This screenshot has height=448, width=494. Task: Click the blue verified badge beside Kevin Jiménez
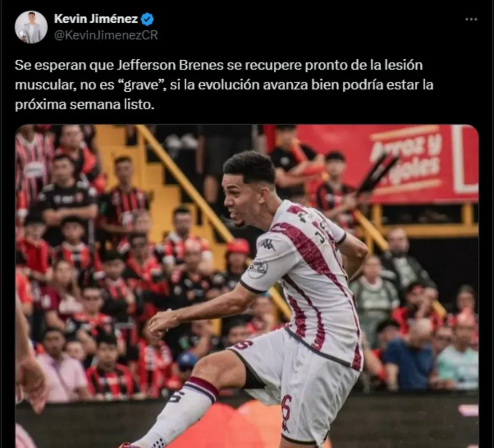pyautogui.click(x=147, y=19)
